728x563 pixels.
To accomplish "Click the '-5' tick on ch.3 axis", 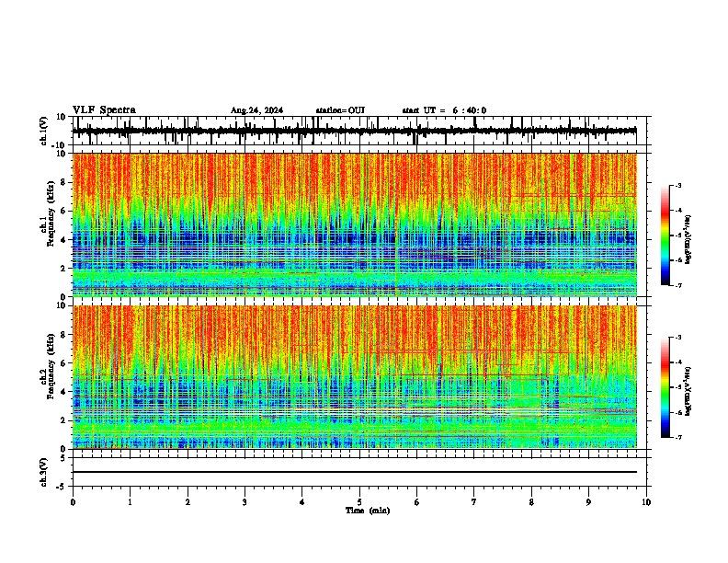I will pos(63,487).
